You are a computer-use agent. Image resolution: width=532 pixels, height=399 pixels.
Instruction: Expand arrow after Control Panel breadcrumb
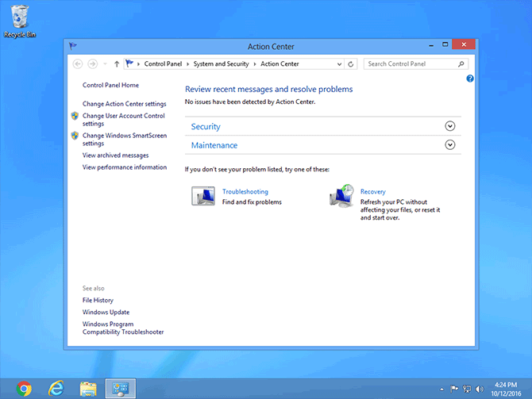tap(187, 64)
